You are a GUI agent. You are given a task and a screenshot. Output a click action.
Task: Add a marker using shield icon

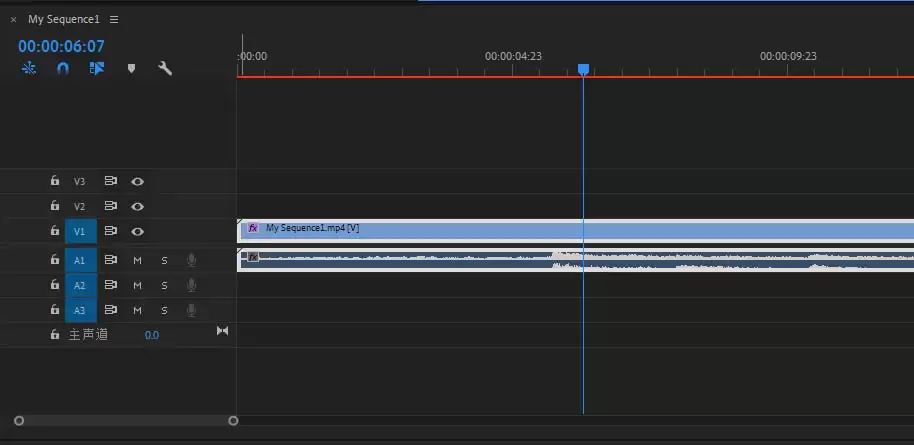click(131, 69)
